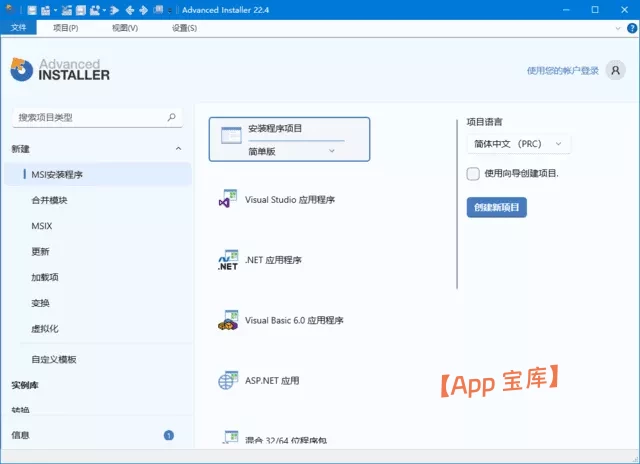Click the 混合 32/64 位程序包 icon

pyautogui.click(x=230, y=437)
